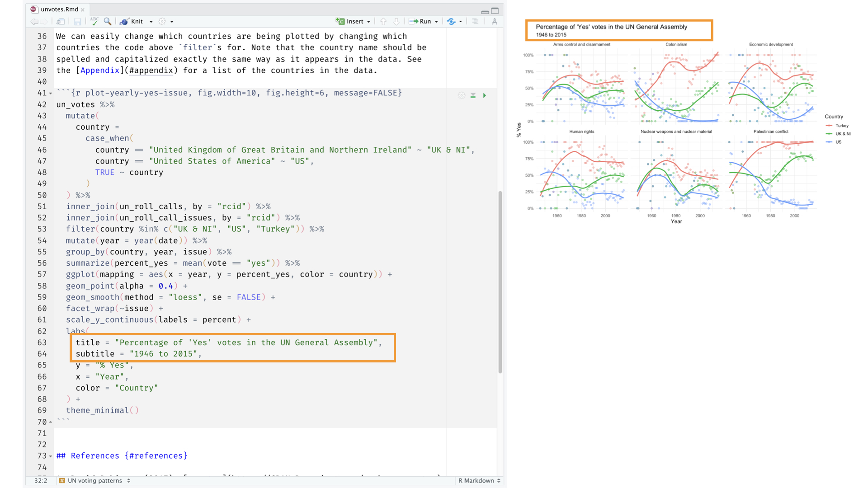Run spell check with ABC icon
Screen dimensions: 868x488
tap(94, 21)
